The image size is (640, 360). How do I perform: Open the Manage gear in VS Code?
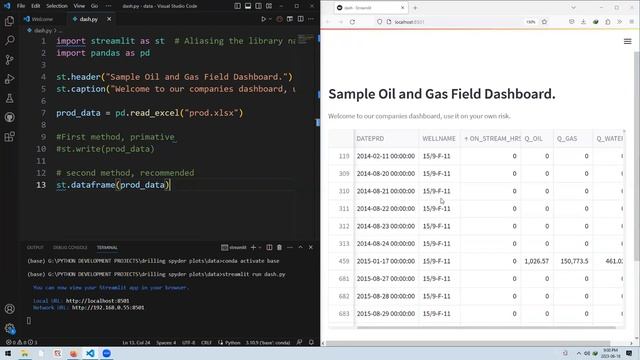click(x=9, y=328)
